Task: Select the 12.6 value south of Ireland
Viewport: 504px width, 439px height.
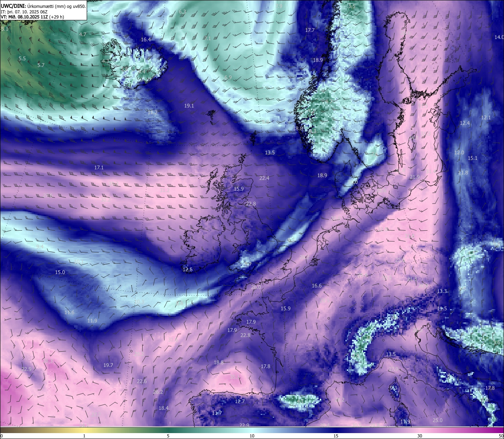Action: 187,270
